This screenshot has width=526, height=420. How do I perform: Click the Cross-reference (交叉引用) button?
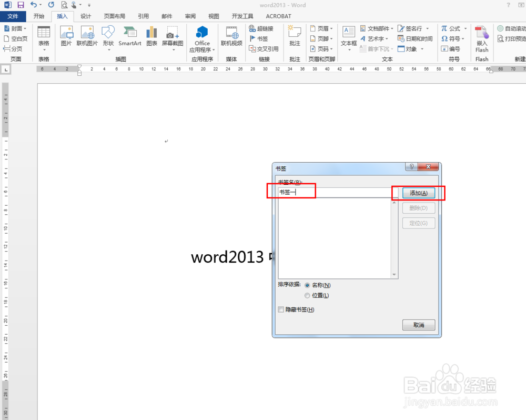click(264, 48)
